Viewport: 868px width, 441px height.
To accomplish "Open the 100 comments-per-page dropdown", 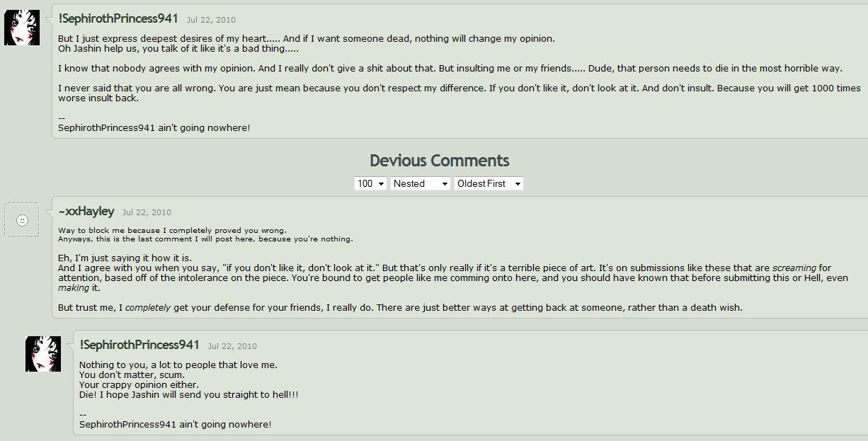I will [370, 183].
